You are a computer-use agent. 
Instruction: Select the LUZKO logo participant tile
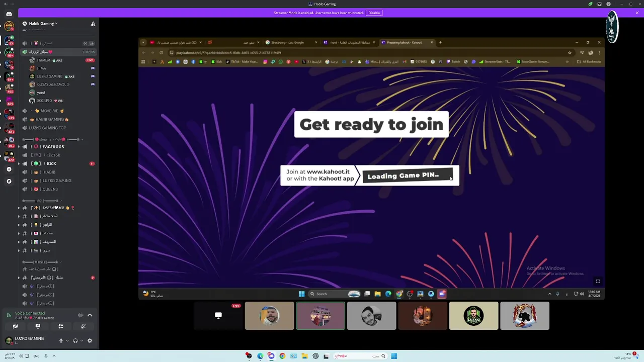click(x=473, y=316)
